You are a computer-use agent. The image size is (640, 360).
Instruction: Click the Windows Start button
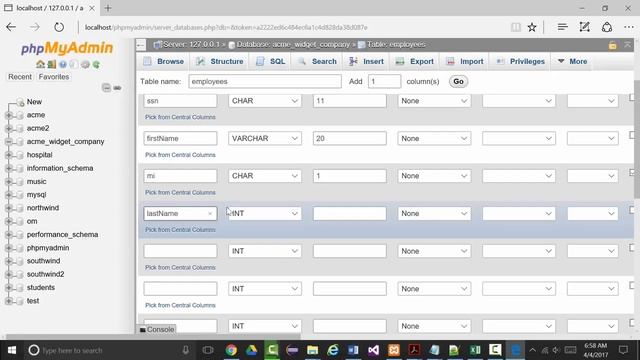12,350
